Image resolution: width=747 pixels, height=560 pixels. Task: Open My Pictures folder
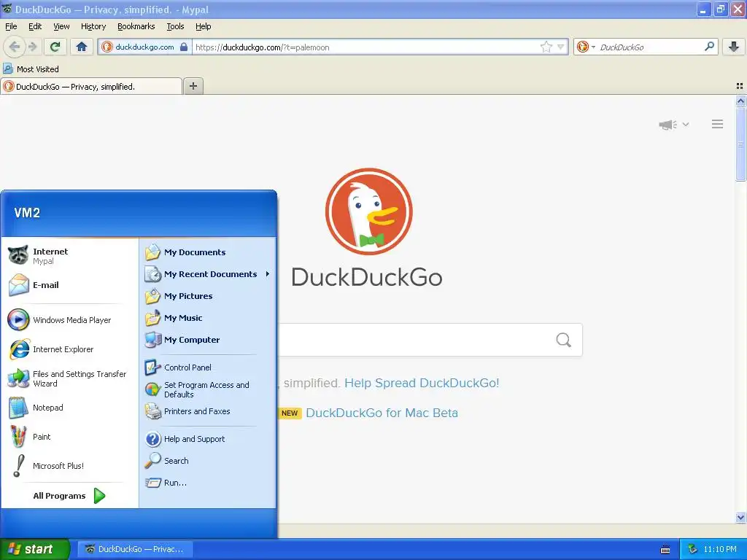pyautogui.click(x=207, y=296)
